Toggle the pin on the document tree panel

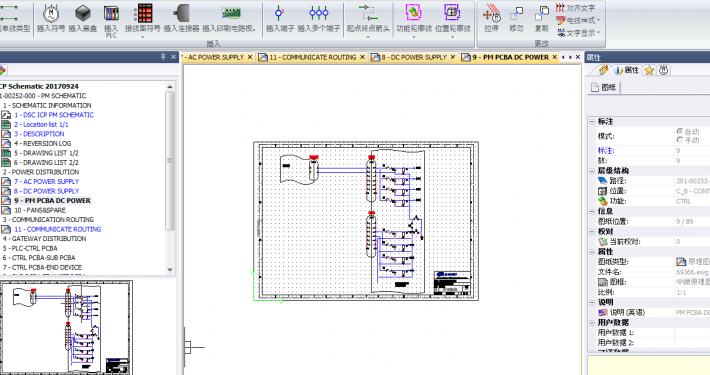[163, 57]
